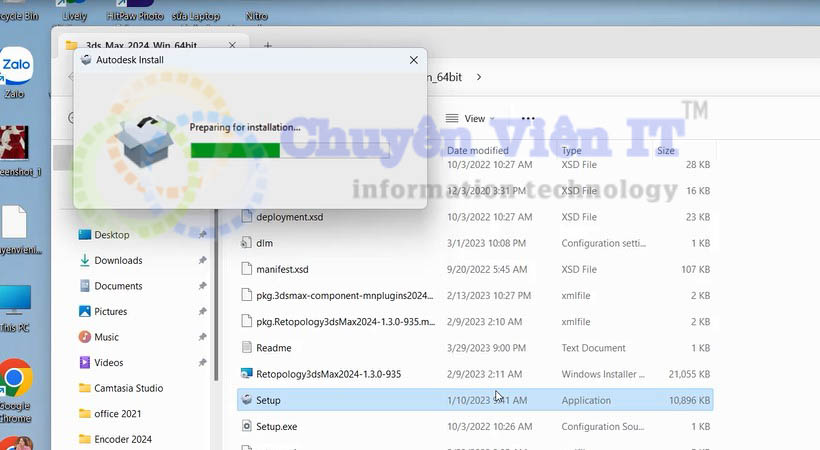This screenshot has width=820, height=450.
Task: Close the Autodesk Install dialog
Action: click(x=414, y=60)
